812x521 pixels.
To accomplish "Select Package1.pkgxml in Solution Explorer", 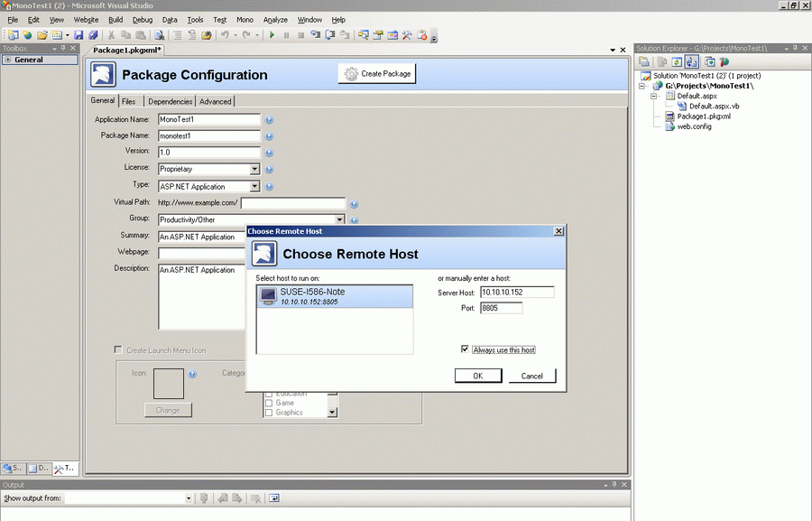I will (704, 116).
